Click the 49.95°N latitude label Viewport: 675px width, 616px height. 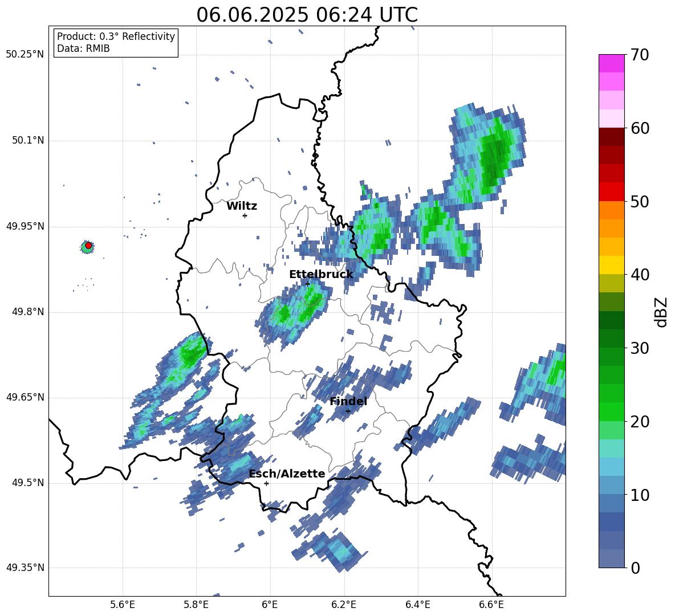pyautogui.click(x=25, y=226)
